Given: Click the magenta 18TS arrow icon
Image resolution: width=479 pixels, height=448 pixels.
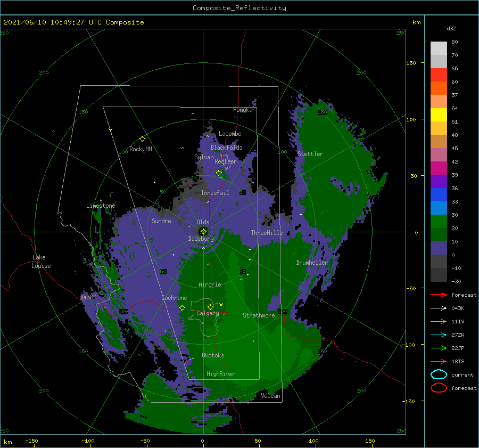Looking at the screenshot, I should pyautogui.click(x=439, y=362).
